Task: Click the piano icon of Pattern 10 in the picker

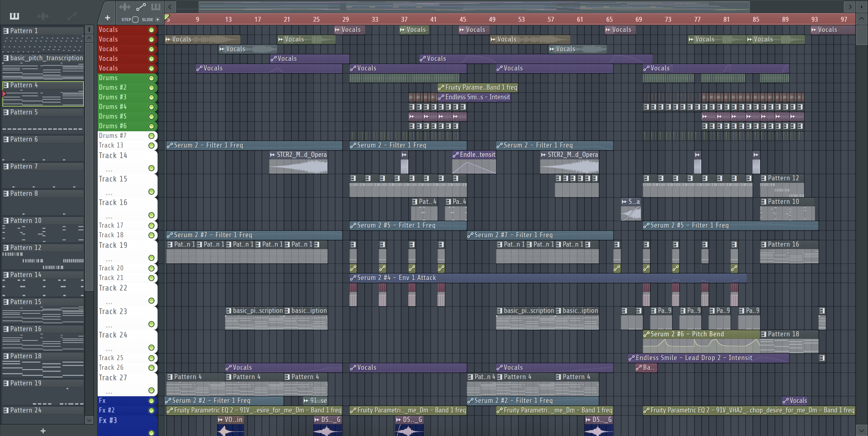Action: [x=6, y=221]
